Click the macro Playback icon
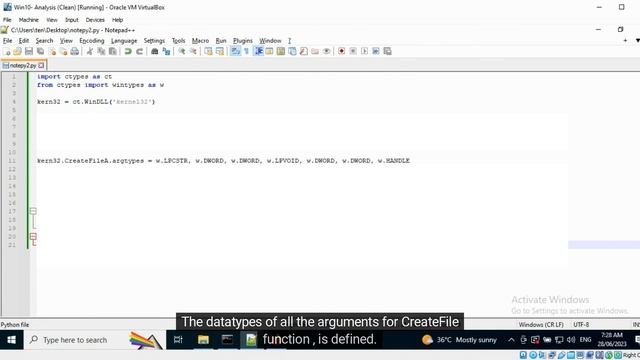This screenshot has width=640, height=360. point(364,51)
